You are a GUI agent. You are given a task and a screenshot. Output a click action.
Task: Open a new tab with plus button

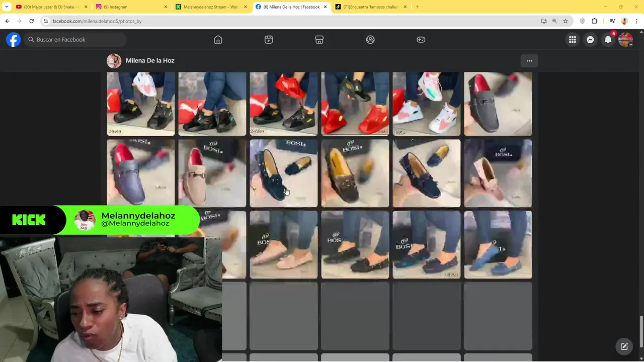(417, 7)
